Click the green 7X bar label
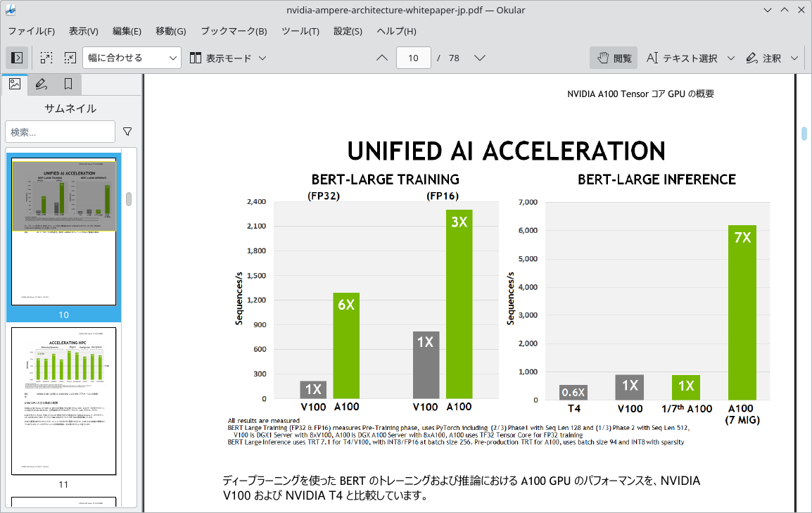The image size is (812, 513). coord(742,237)
